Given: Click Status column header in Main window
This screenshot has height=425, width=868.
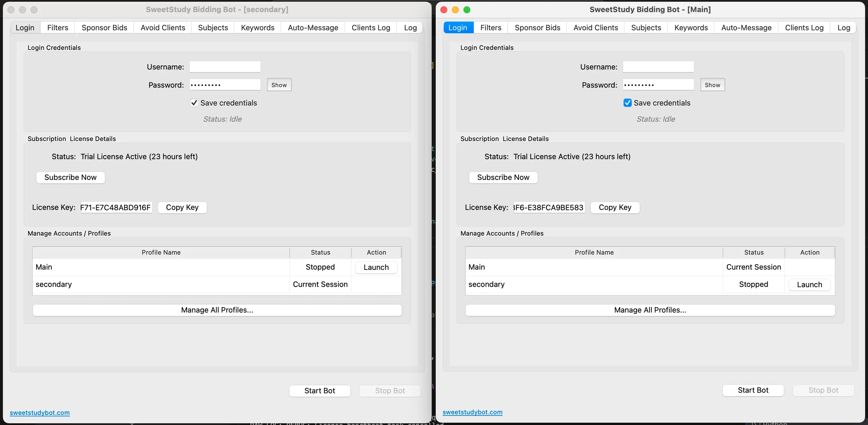Looking at the screenshot, I should 754,253.
